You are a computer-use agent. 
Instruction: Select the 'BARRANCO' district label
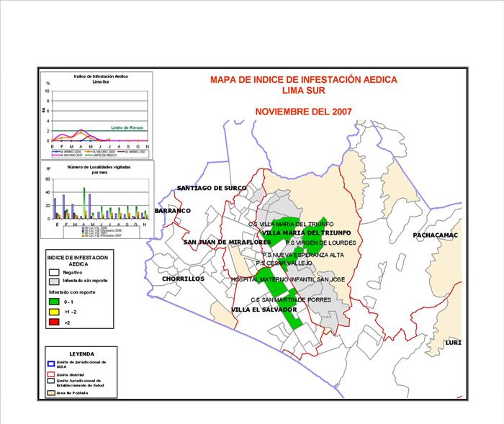pos(173,211)
